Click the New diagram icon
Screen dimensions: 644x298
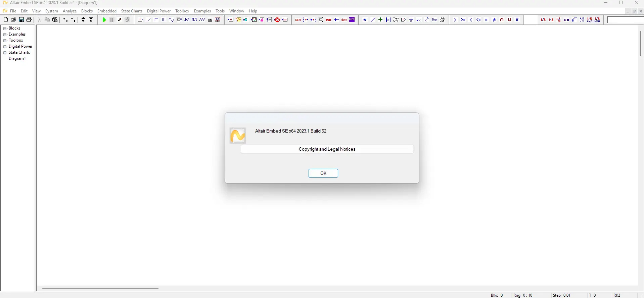point(6,20)
